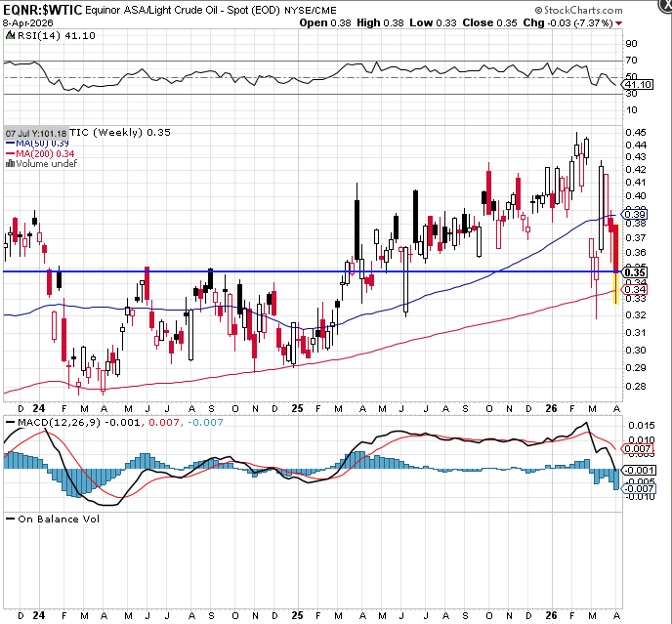Click the 70 level on RSI axis
The width and height of the screenshot is (672, 624).
tap(631, 61)
